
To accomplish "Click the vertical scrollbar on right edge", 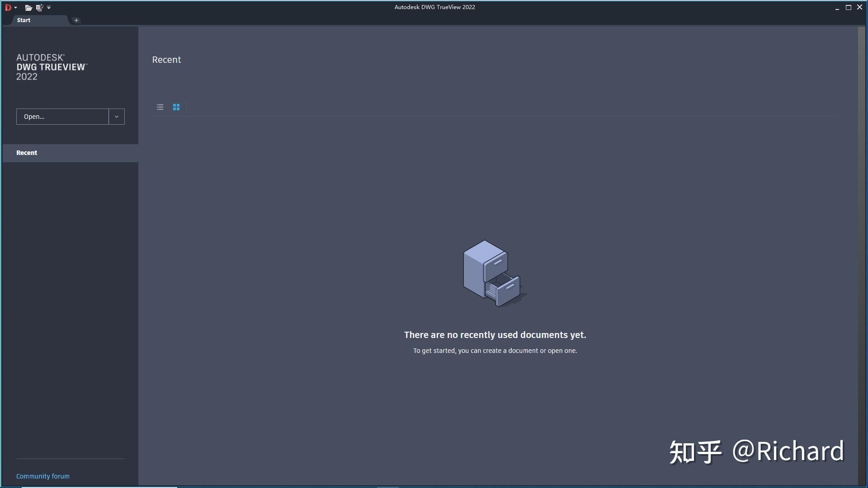I will pyautogui.click(x=861, y=253).
